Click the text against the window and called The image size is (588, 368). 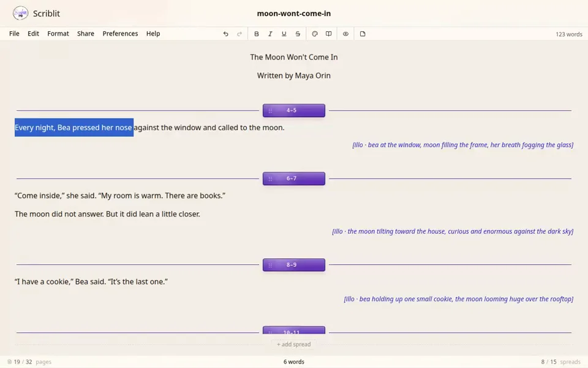(184, 128)
